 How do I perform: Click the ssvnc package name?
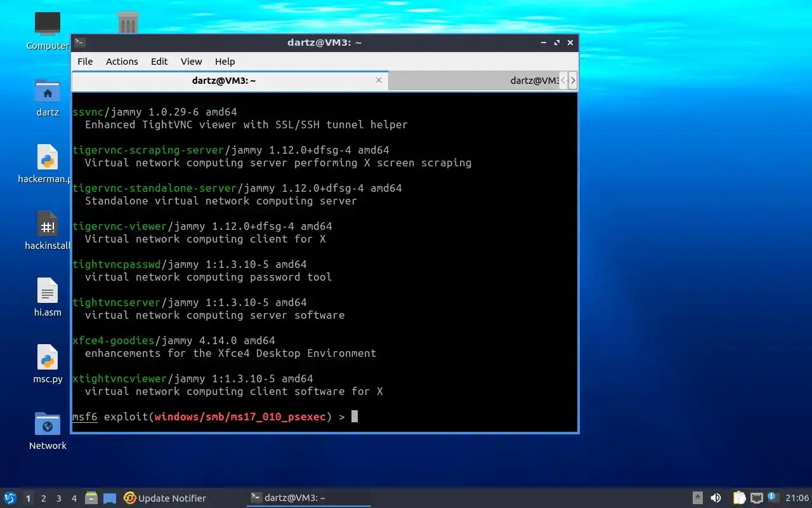[x=88, y=112]
